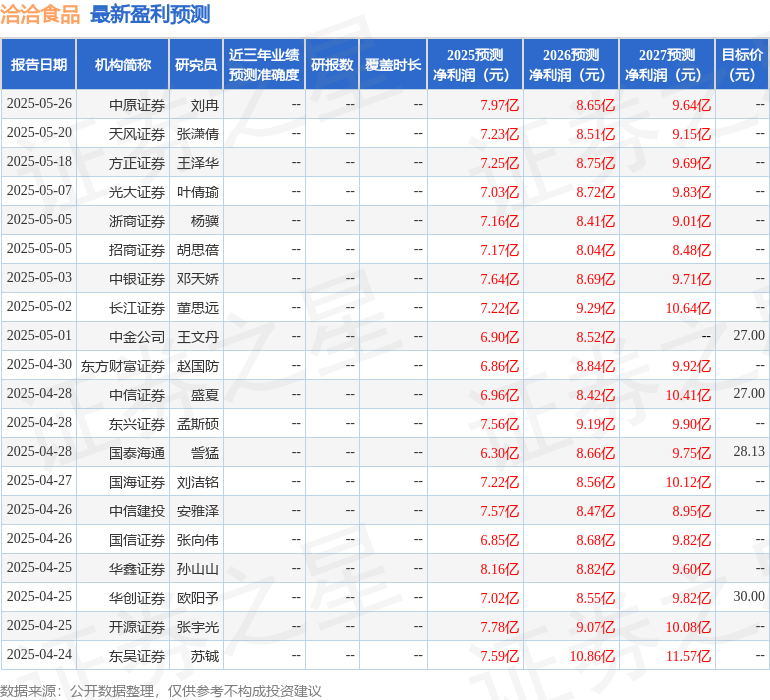This screenshot has width=770, height=700.
Task: Click researcher name 胡思蓓
Action: (198, 250)
